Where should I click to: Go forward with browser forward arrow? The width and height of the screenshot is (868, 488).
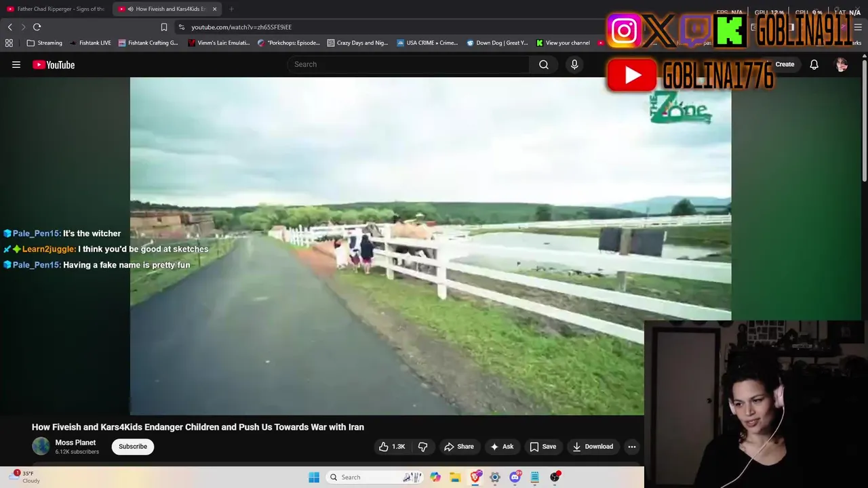pos(23,27)
